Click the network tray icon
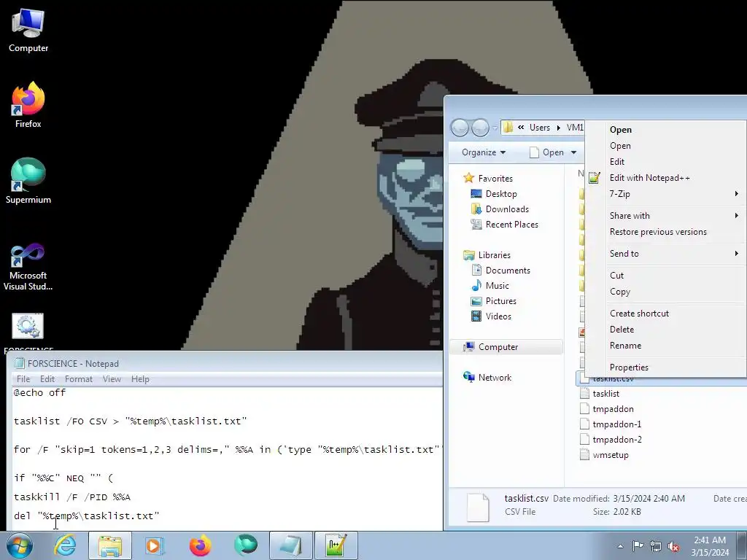This screenshot has width=747, height=560. (656, 546)
